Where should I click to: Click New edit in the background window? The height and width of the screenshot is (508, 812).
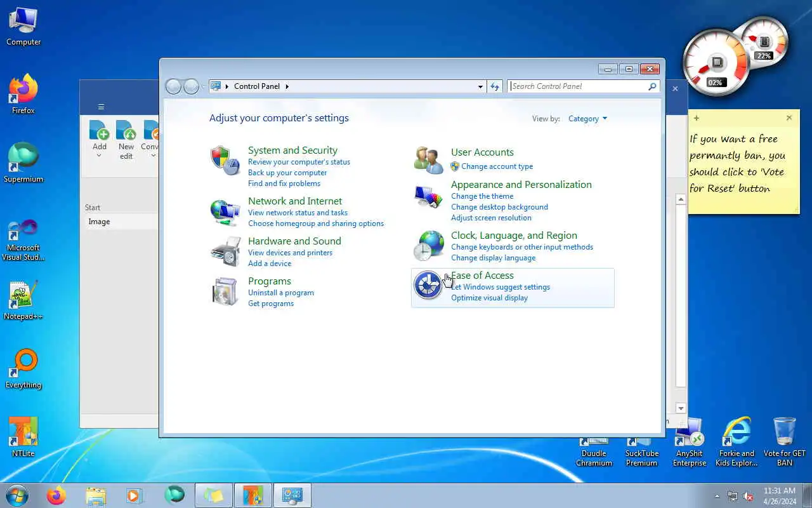pos(126,140)
